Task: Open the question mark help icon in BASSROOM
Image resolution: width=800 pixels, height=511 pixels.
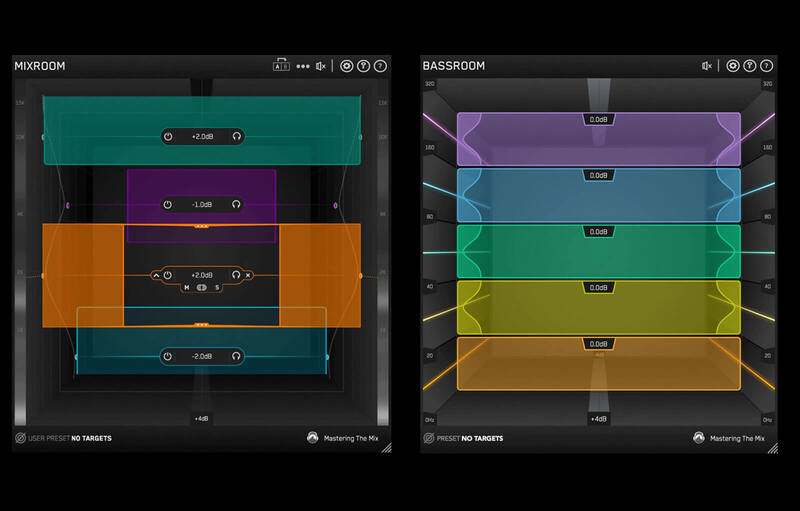Action: tap(766, 66)
